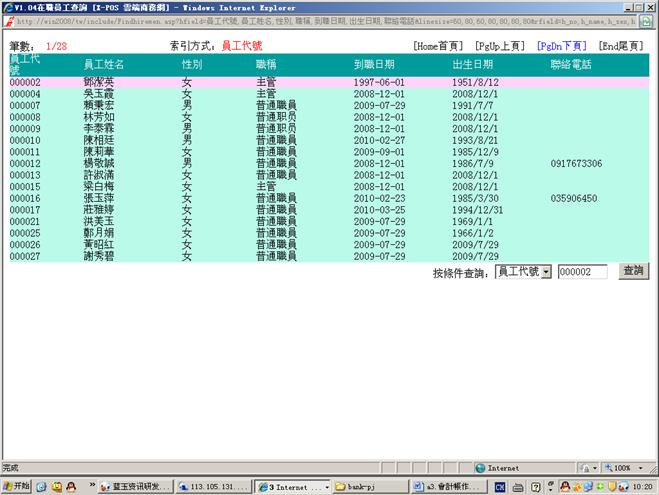Screen dimensions: 659x495
Task: Click the 到職日期 column header
Action: tap(374, 64)
